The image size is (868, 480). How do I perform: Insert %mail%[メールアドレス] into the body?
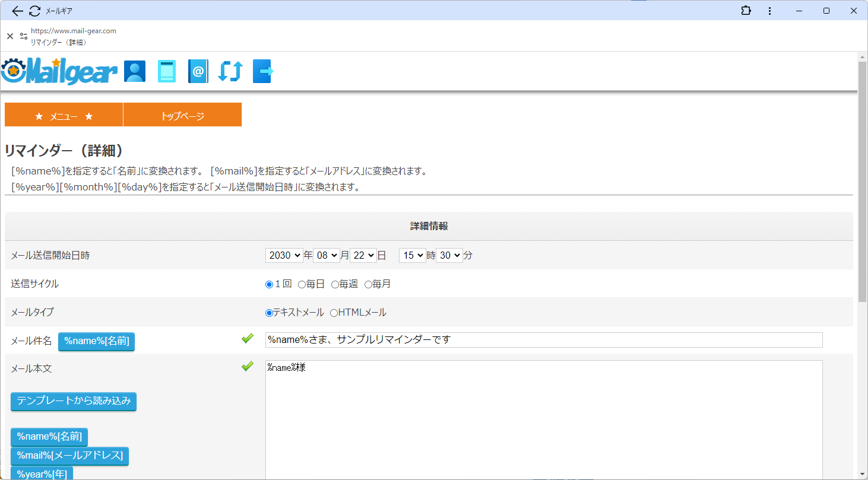coord(69,456)
